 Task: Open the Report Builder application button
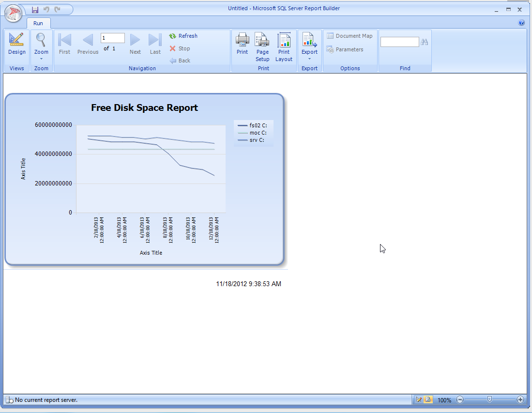point(13,13)
